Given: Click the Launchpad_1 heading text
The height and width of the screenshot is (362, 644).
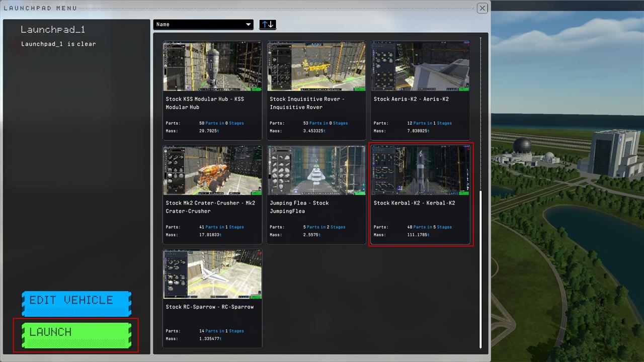Looking at the screenshot, I should 53,30.
